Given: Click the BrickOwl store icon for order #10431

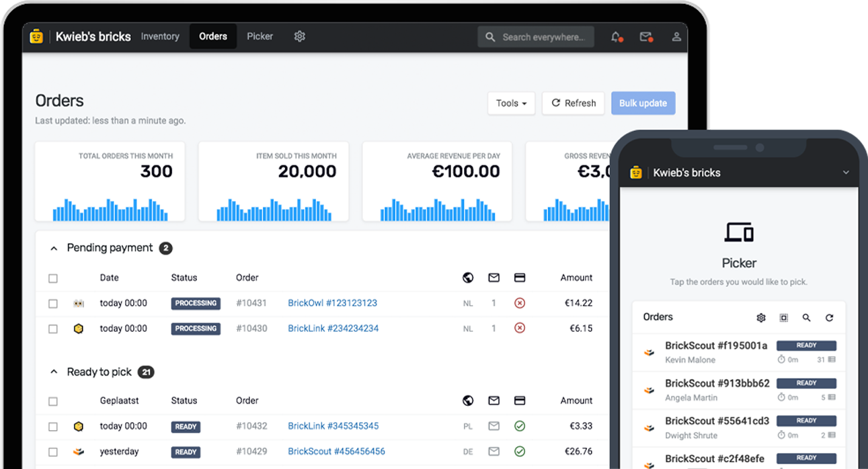Looking at the screenshot, I should click(x=79, y=303).
